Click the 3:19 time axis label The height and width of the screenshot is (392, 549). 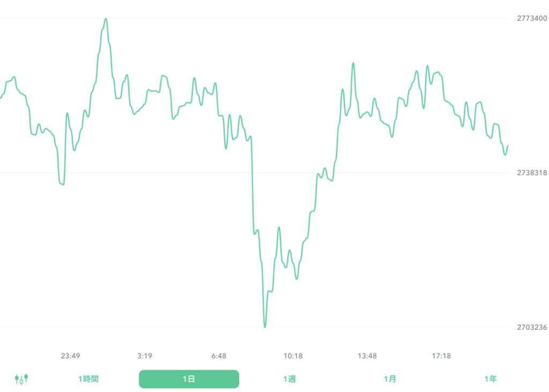144,356
